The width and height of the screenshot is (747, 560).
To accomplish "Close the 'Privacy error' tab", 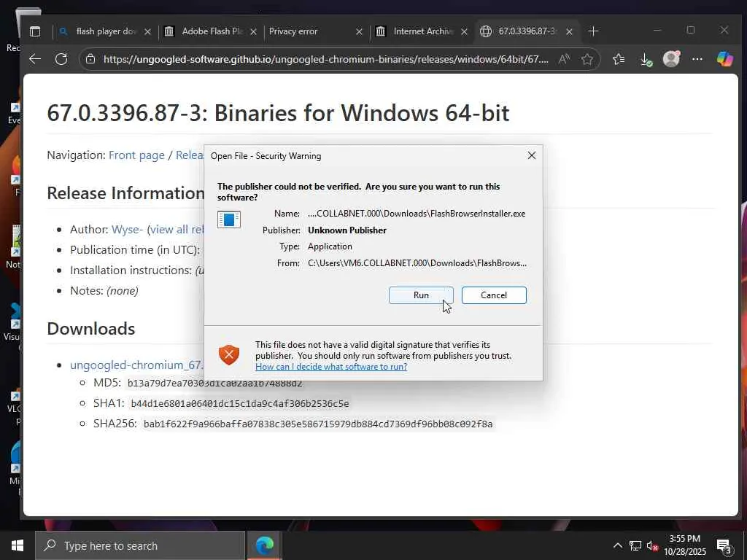I will [x=359, y=31].
